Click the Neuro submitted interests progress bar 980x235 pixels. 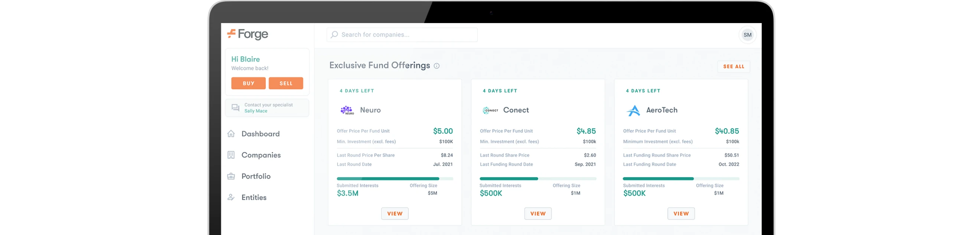click(x=395, y=178)
